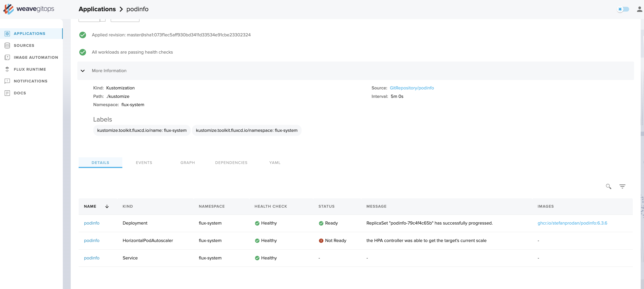Viewport: 644px width, 289px height.
Task: Click the Images column header
Action: (x=546, y=206)
